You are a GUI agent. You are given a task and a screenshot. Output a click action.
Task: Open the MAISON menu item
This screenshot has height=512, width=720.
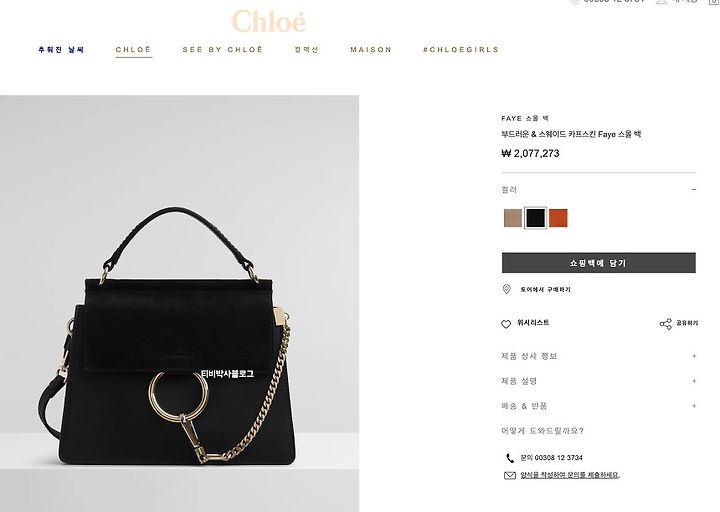coord(371,50)
